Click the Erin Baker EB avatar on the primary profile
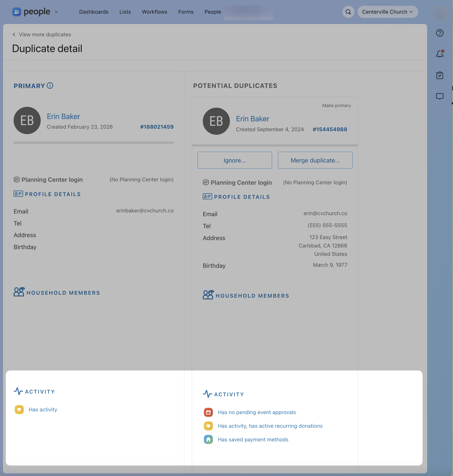Screen dimensions: 453x476 click(x=27, y=120)
